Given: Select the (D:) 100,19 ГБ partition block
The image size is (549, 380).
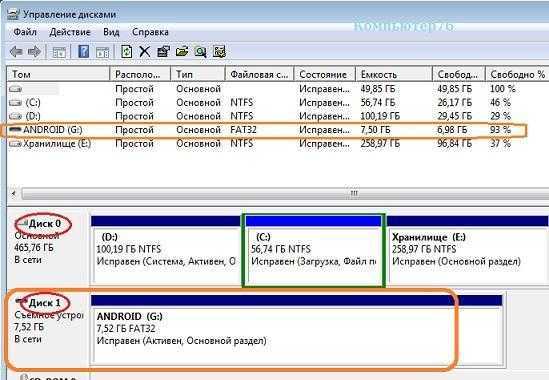Looking at the screenshot, I should 166,249.
